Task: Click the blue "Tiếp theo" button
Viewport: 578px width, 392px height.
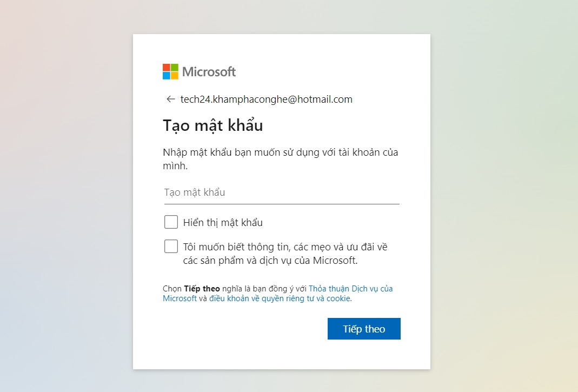Action: [x=364, y=329]
